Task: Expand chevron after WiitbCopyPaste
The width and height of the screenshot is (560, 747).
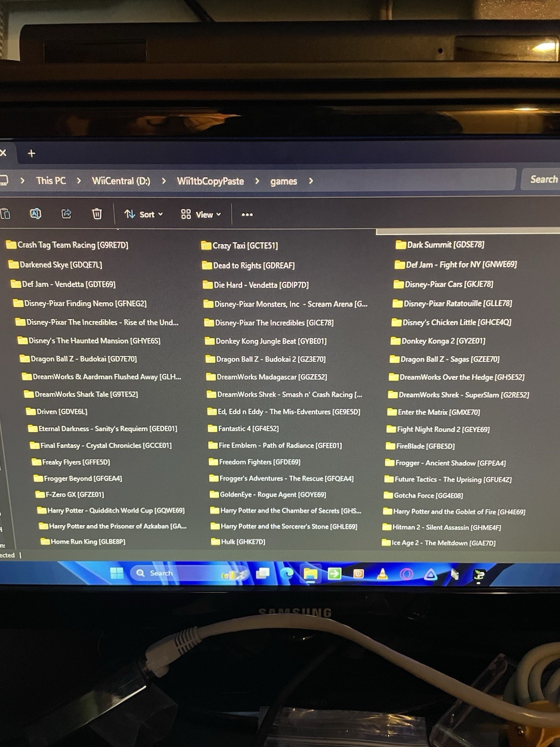Action: (257, 181)
